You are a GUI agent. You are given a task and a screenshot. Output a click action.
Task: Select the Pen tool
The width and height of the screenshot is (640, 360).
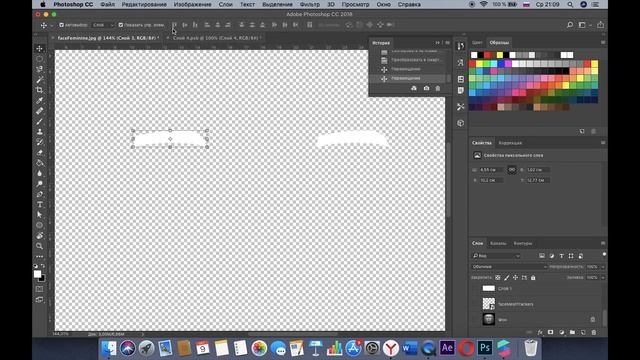pos(40,194)
